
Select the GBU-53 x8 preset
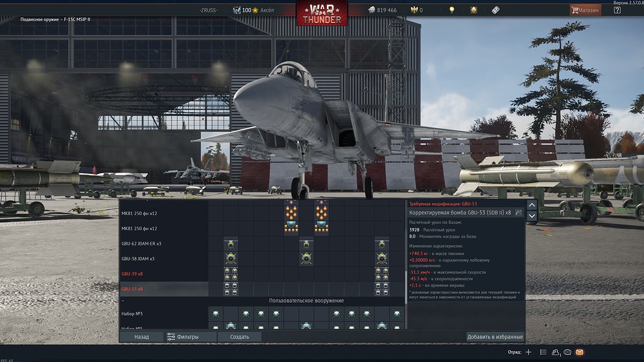[x=164, y=289]
